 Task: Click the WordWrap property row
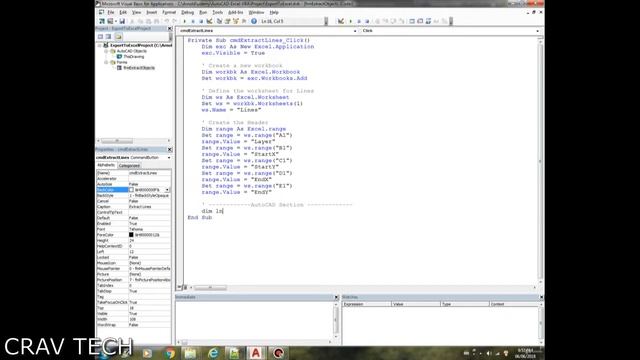133,325
